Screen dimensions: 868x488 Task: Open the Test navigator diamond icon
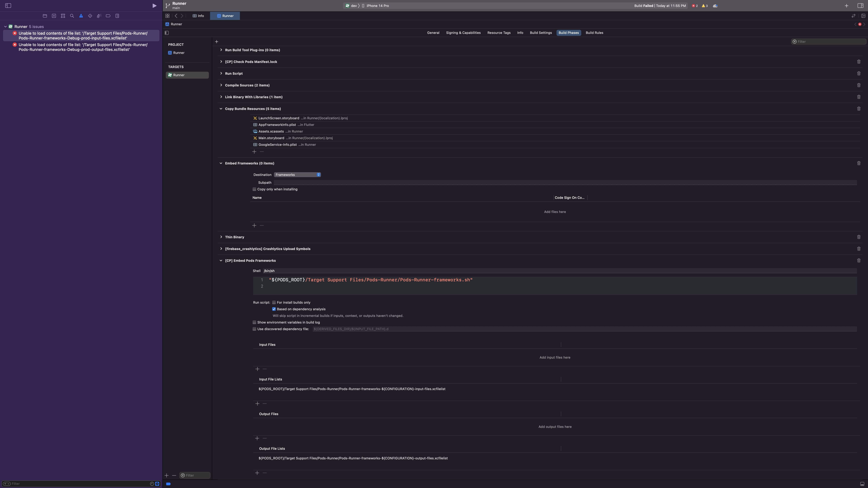click(x=90, y=16)
